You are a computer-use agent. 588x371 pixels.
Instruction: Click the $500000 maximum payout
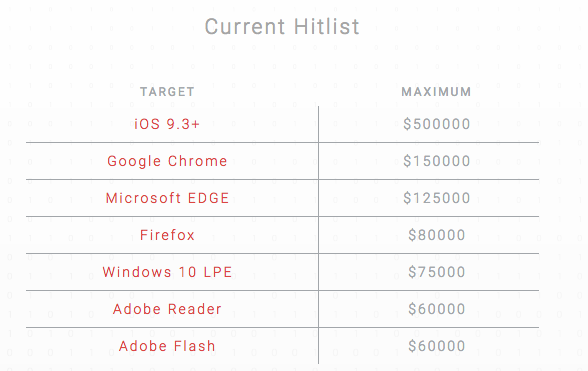tap(436, 124)
